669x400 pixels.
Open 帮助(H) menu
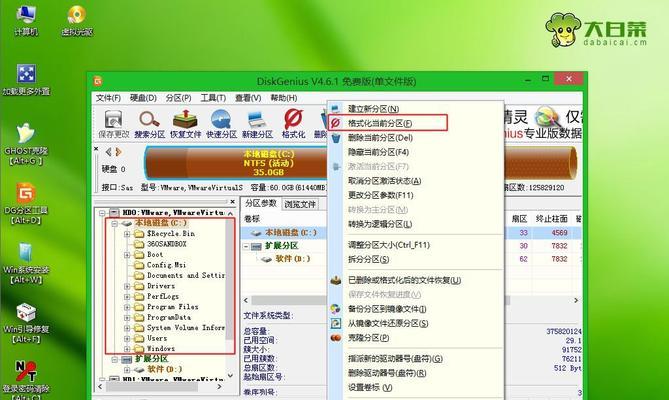tap(284, 98)
